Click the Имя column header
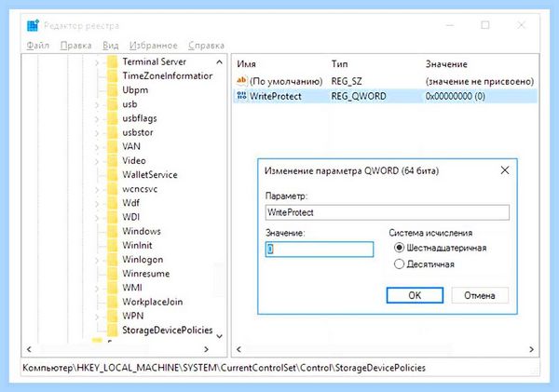This screenshot has width=559, height=392. point(246,64)
